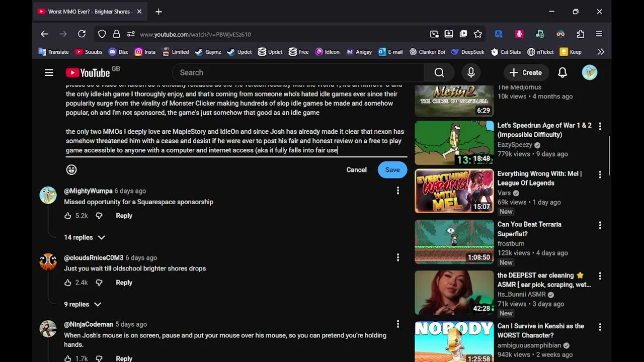This screenshot has height=362, width=644.
Task: Click the search magnifier button
Action: point(439,73)
